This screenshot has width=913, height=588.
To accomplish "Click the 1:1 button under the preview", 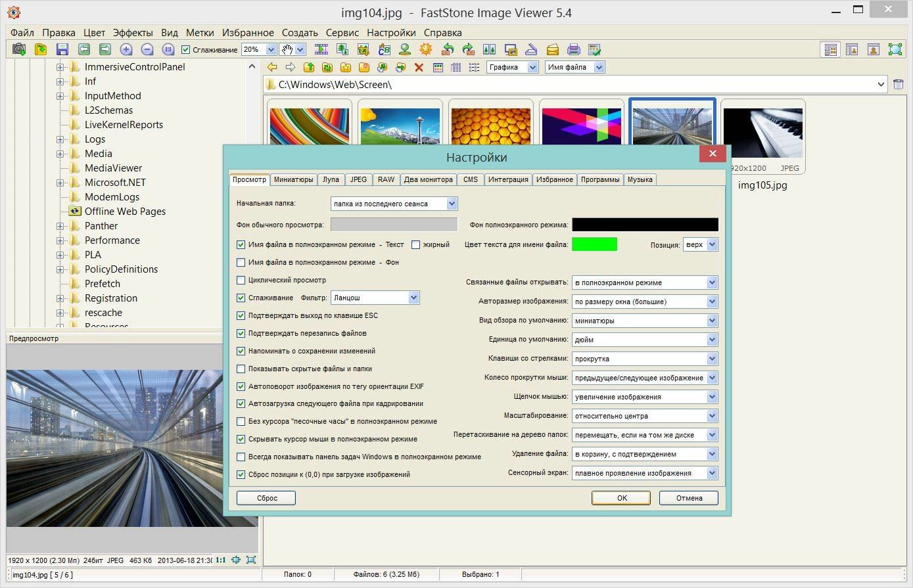I will point(221,560).
